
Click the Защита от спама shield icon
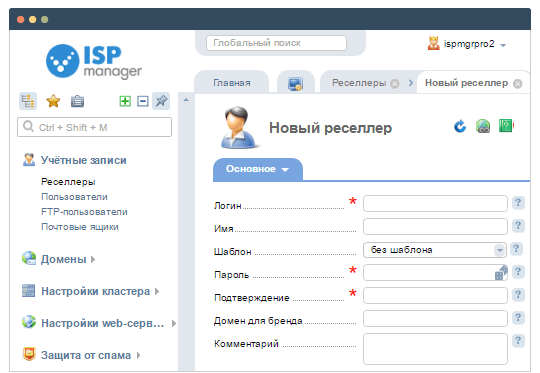[x=29, y=354]
